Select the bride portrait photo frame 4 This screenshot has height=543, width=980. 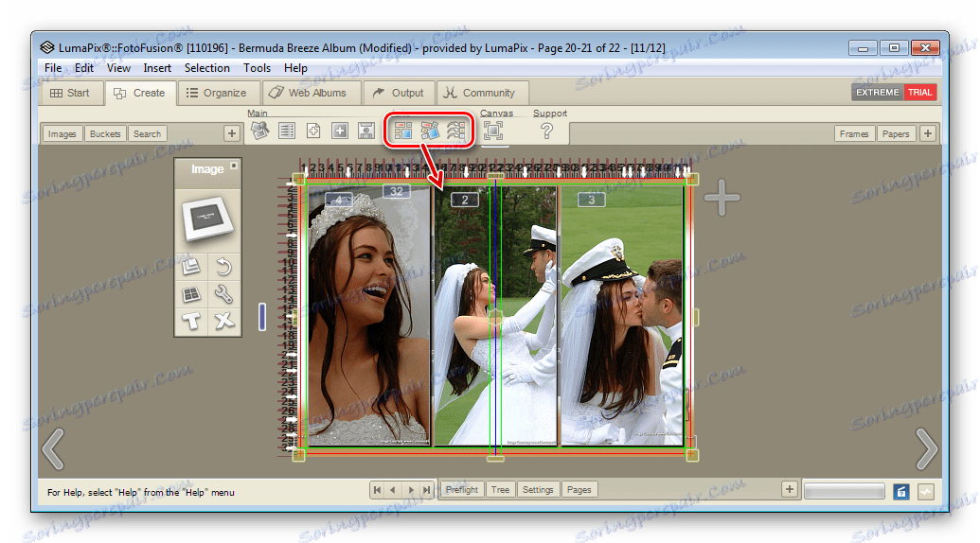point(369,322)
